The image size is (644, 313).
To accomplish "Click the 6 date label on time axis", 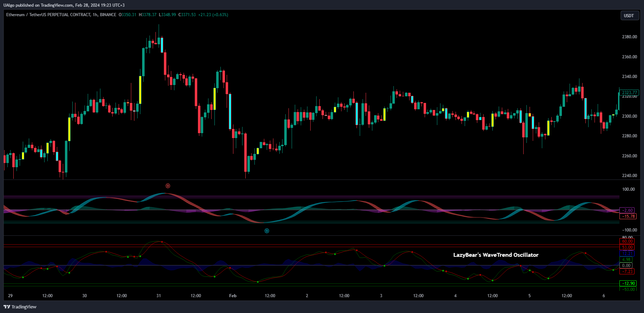I will click(x=604, y=296).
